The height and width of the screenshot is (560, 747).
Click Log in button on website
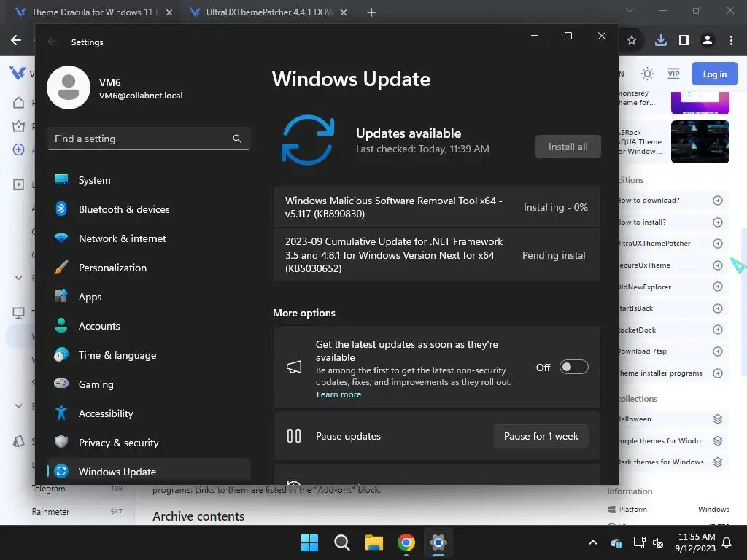[715, 74]
